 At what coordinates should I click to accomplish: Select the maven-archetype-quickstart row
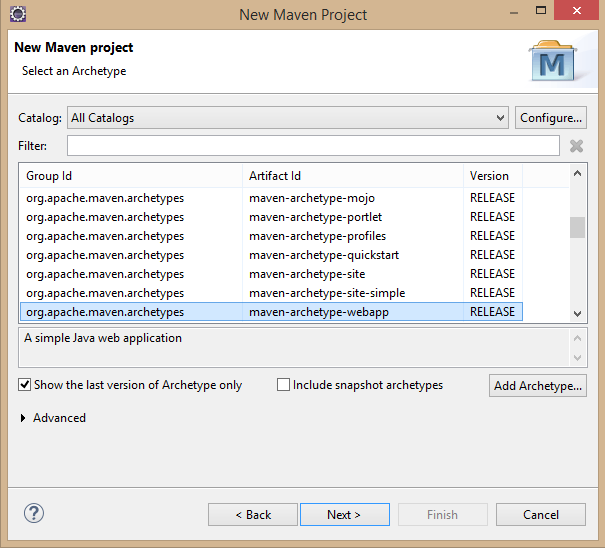coord(271,255)
